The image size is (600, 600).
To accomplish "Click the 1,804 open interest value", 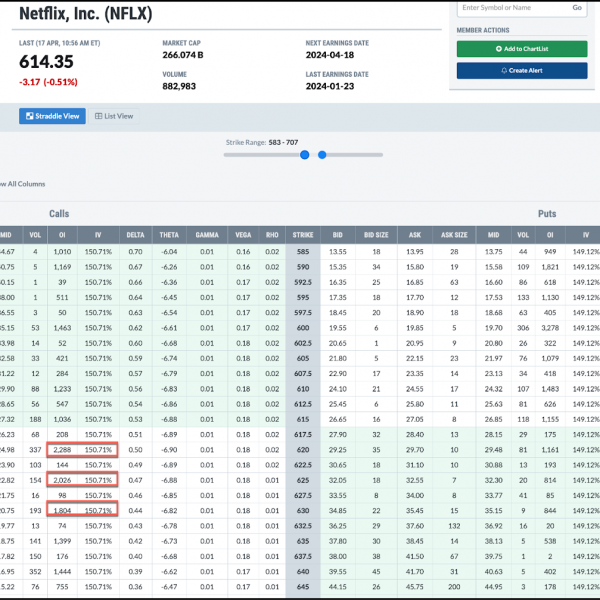I will [x=62, y=511].
